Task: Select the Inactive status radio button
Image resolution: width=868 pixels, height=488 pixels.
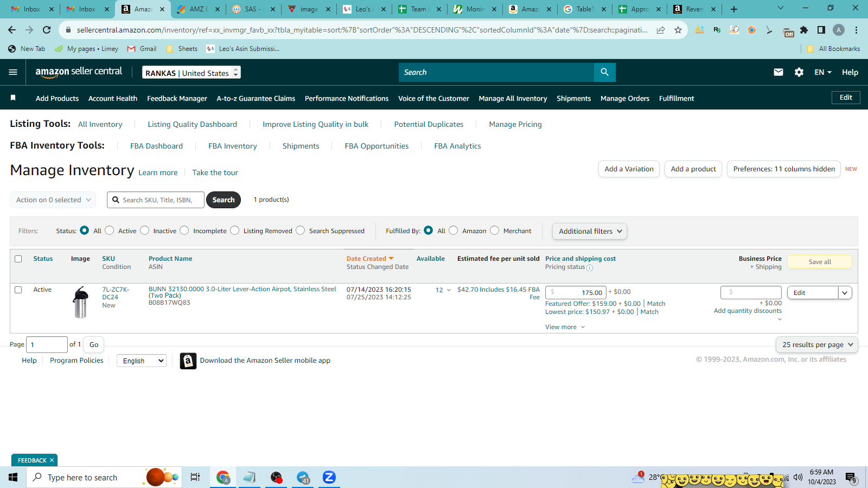Action: [144, 230]
